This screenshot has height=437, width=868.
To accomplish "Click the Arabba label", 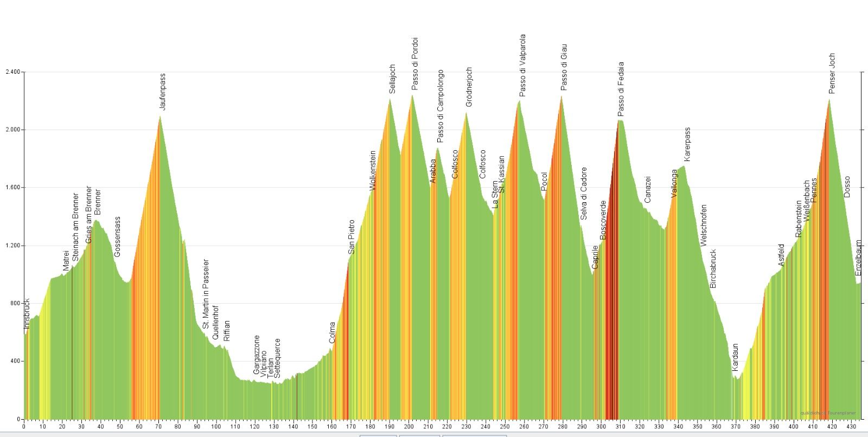I will coord(433,171).
